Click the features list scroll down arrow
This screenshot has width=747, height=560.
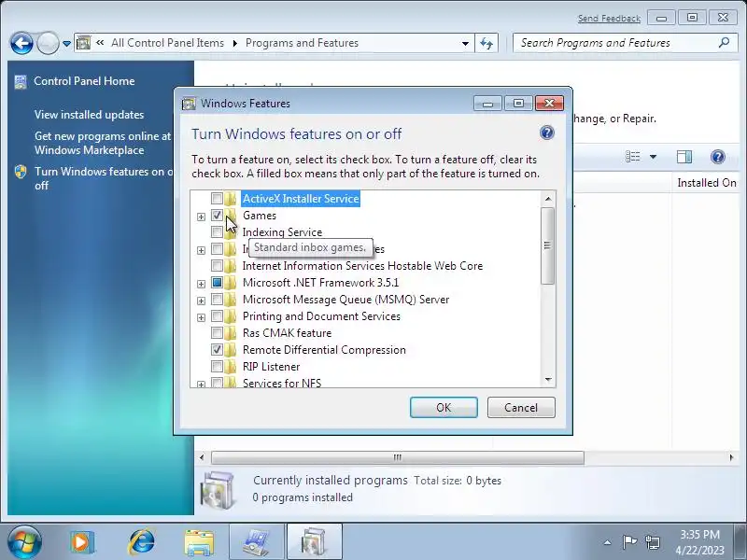548,380
